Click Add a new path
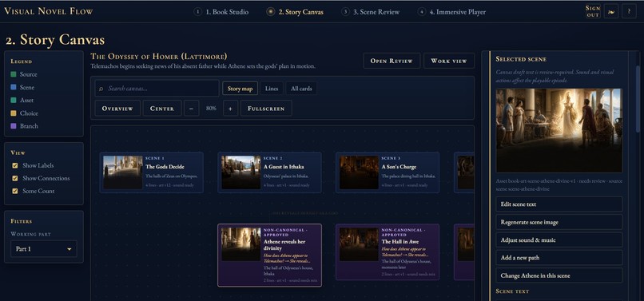The height and width of the screenshot is (301, 644). coord(559,258)
